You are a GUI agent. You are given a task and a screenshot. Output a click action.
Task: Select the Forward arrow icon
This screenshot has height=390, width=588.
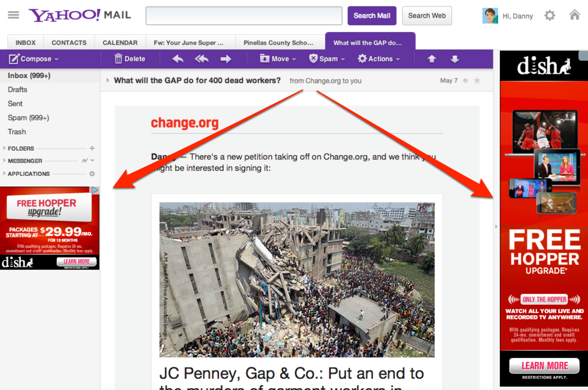pos(226,59)
